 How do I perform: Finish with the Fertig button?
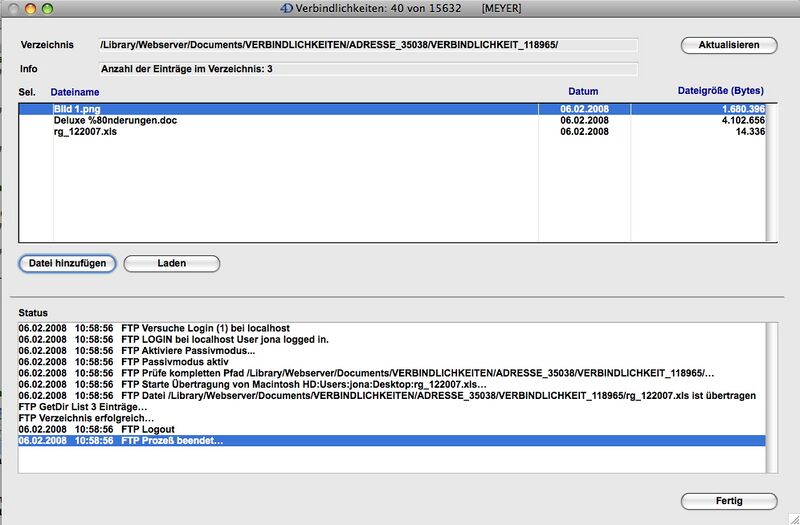(728, 501)
